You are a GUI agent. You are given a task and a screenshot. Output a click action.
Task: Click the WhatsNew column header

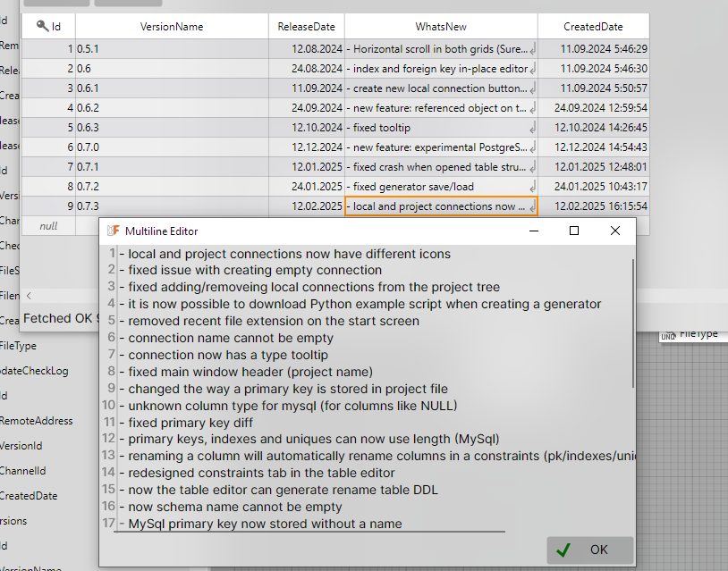coord(441,27)
